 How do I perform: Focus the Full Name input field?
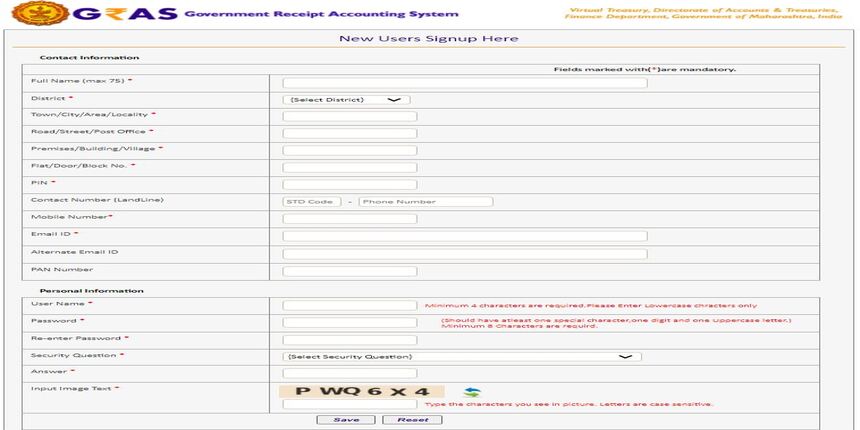[465, 83]
